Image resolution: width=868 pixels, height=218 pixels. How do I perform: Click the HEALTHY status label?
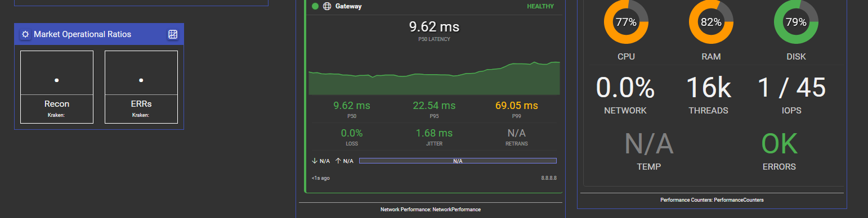coord(540,7)
